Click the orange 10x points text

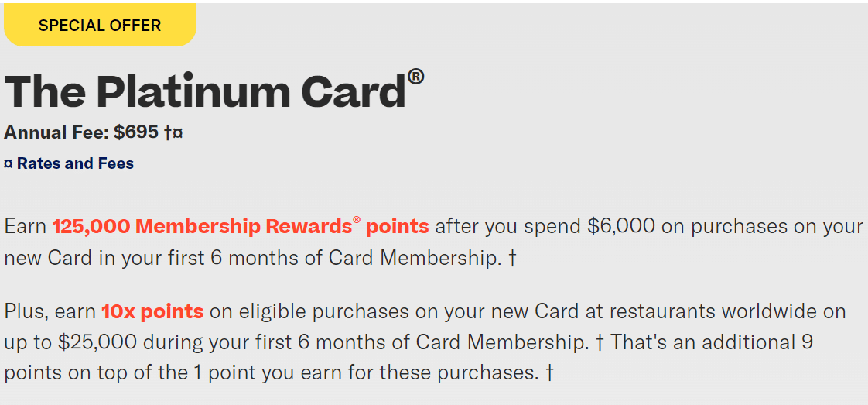(x=152, y=311)
